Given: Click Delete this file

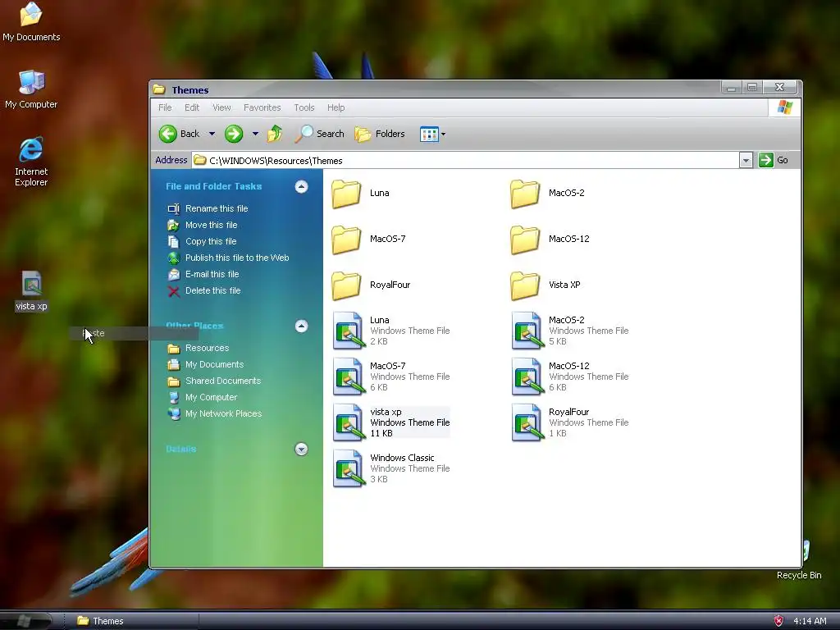Looking at the screenshot, I should 212,291.
